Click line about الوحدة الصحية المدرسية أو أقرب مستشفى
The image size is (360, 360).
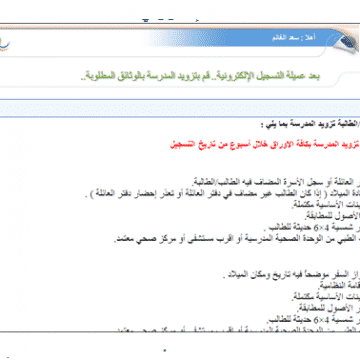point(237,239)
